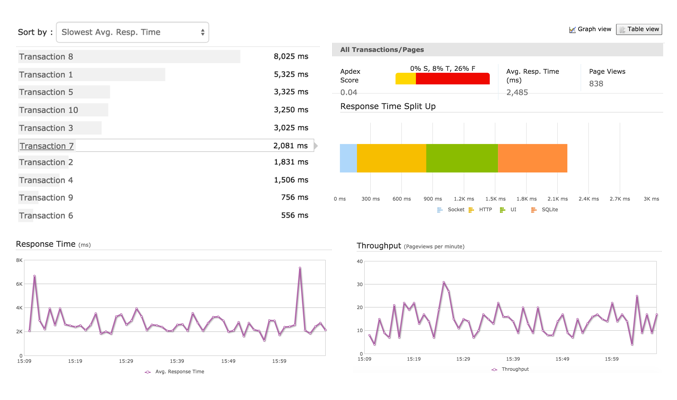
Task: Switch to Graph view
Action: 590,30
